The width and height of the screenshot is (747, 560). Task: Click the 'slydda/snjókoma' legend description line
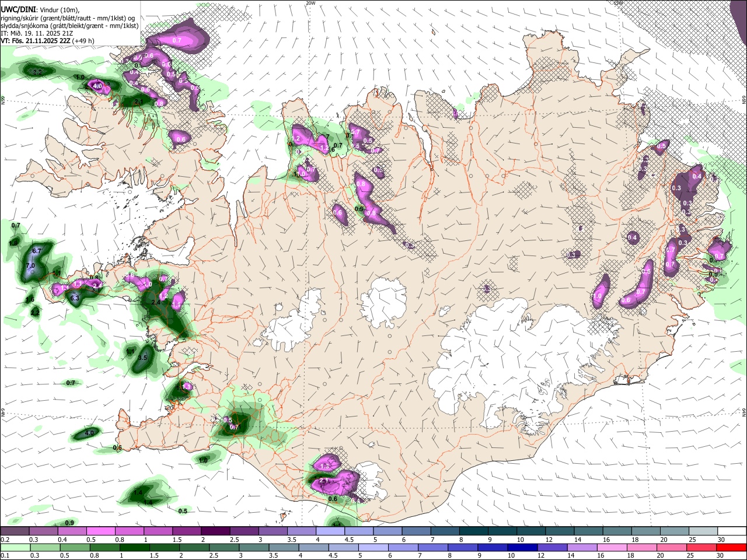(69, 26)
